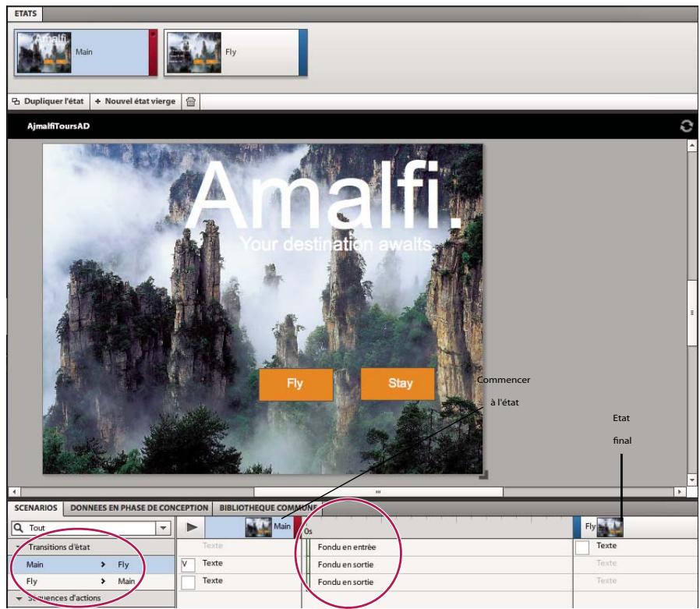
Task: Click the search magnifier icon
Action: 18,528
